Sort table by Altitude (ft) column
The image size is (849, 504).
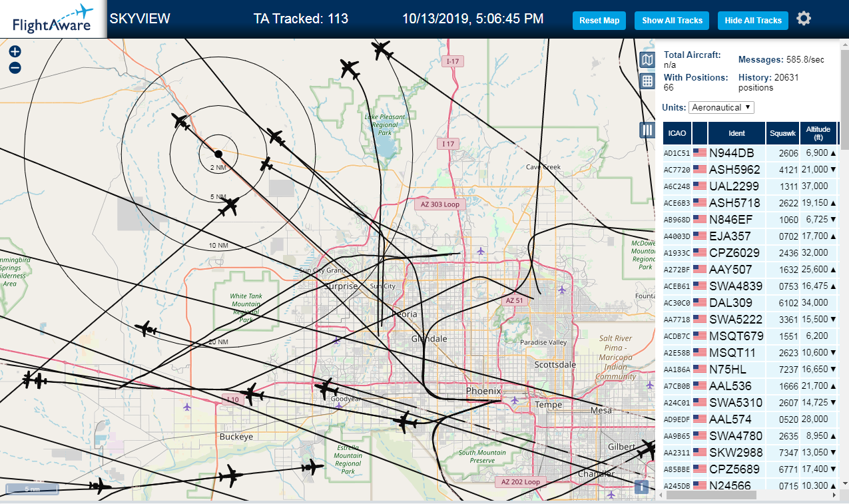pyautogui.click(x=818, y=132)
